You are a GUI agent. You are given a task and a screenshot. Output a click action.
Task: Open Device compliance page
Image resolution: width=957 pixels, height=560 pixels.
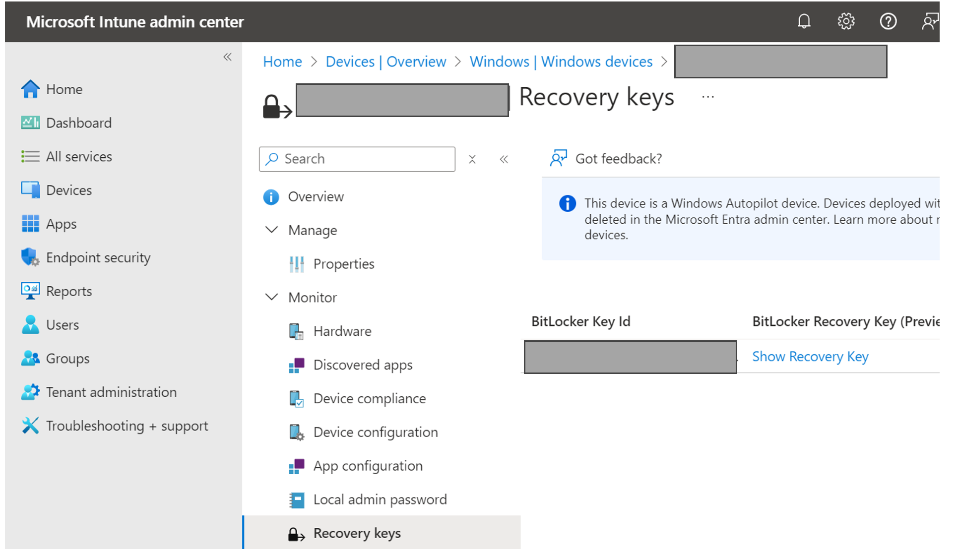coord(370,399)
